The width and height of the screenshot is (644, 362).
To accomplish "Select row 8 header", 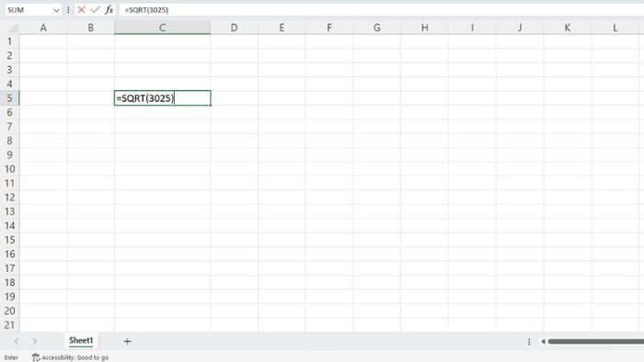I will coord(9,141).
